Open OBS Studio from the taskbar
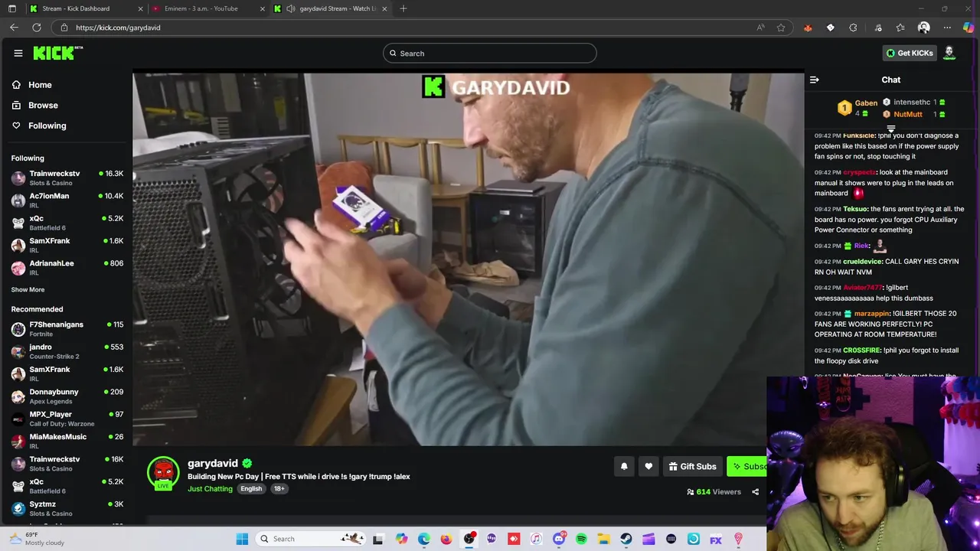The image size is (980, 551). 469,539
